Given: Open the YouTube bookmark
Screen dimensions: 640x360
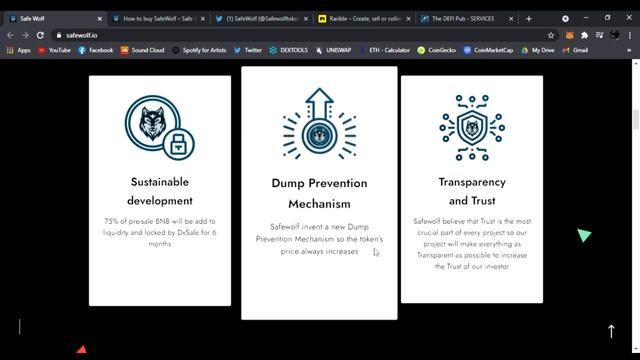Looking at the screenshot, I should [x=54, y=50].
